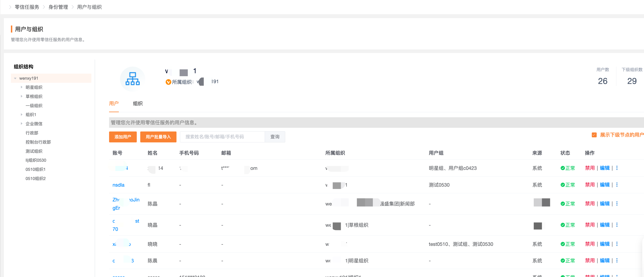Viewport: 644px width, 277px height.
Task: Click 用户与组织 breadcrumb item
Action: [x=89, y=7]
